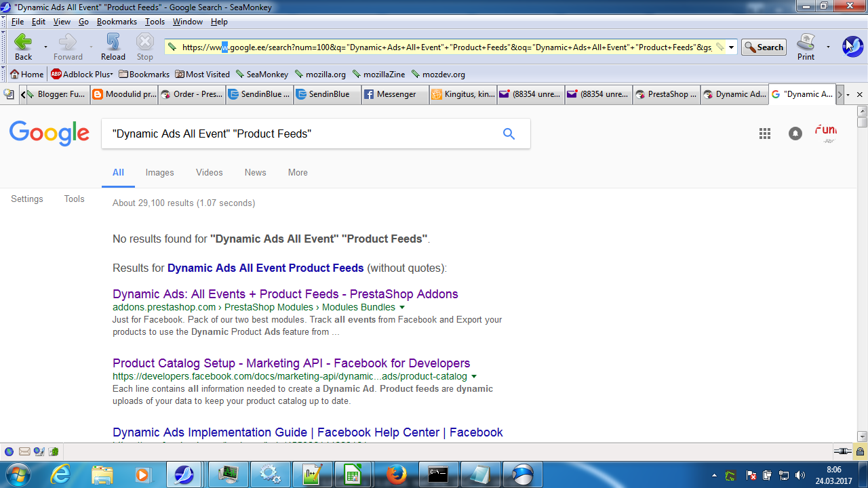The image size is (868, 488).
Task: Open Google notifications bell icon
Action: [795, 134]
